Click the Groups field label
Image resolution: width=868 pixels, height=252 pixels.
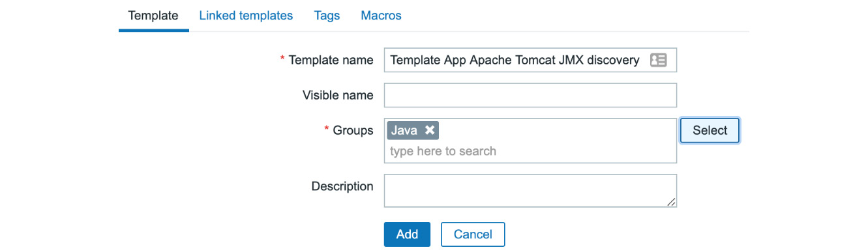pos(353,130)
